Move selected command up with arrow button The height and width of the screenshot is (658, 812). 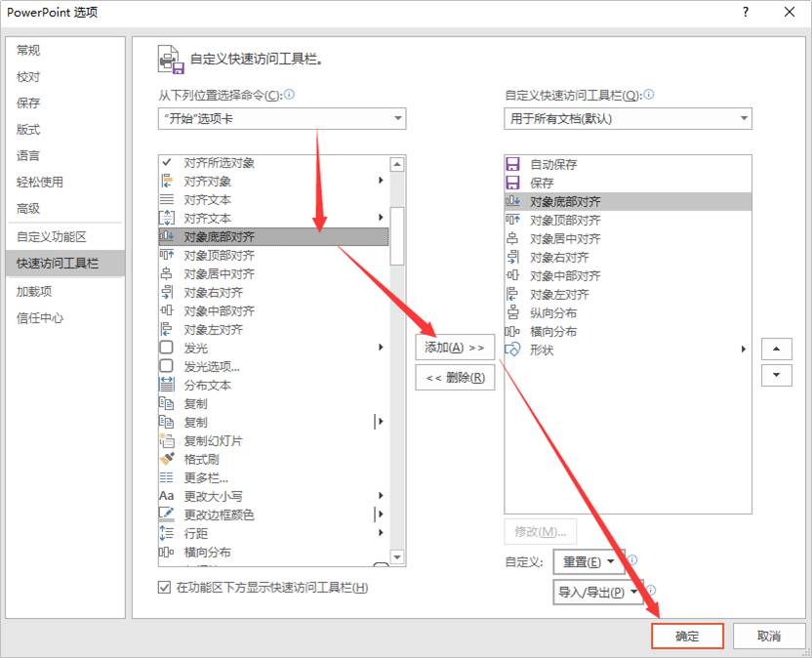[x=776, y=350]
